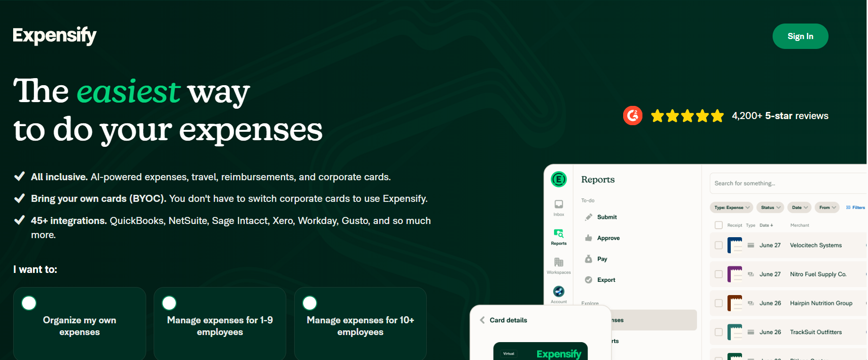Check the Hairpin Nutrition Group row checkbox

pyautogui.click(x=719, y=303)
